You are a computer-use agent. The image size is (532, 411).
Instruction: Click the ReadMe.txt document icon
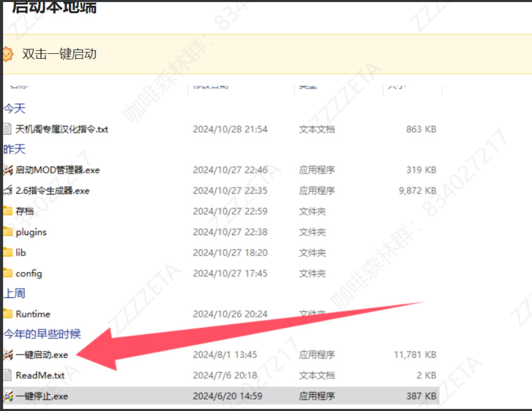(x=8, y=375)
